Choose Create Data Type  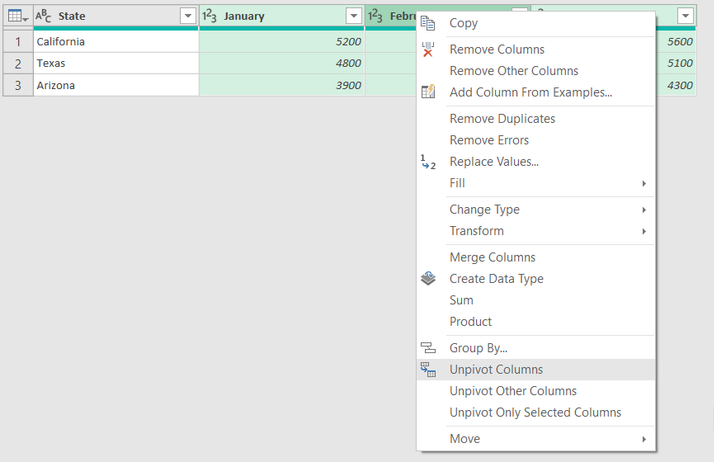[536, 279]
